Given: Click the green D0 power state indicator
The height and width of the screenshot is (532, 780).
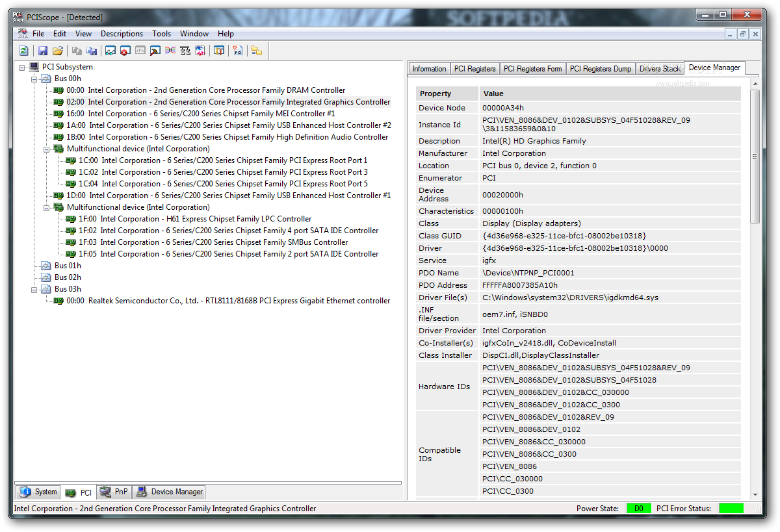Looking at the screenshot, I should (x=639, y=509).
